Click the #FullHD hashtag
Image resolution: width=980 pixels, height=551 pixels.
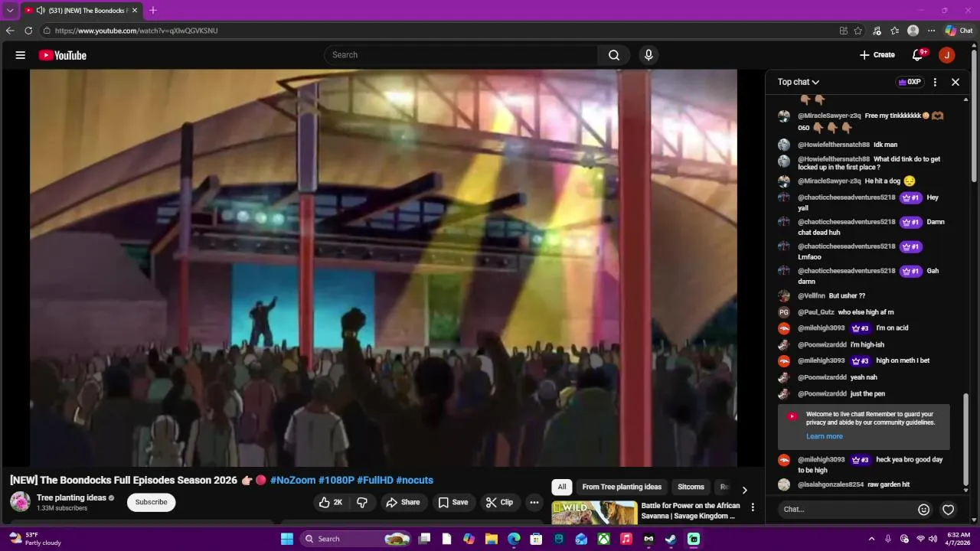coord(375,480)
